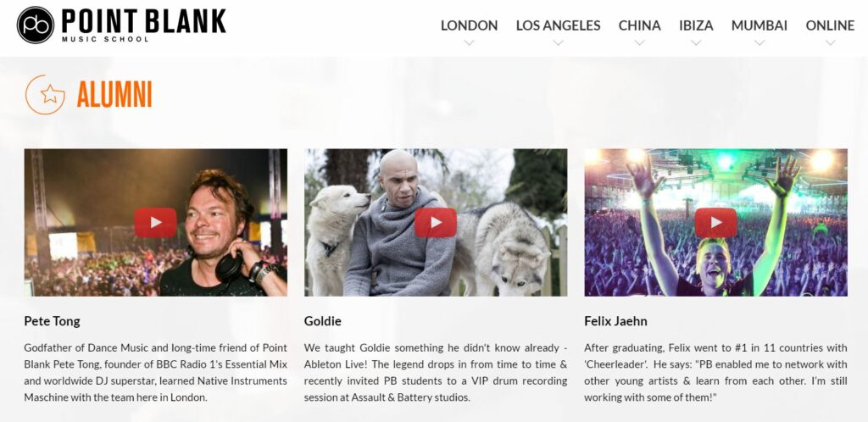The height and width of the screenshot is (422, 868).
Task: Select the Mumbai menu item
Action: [759, 25]
